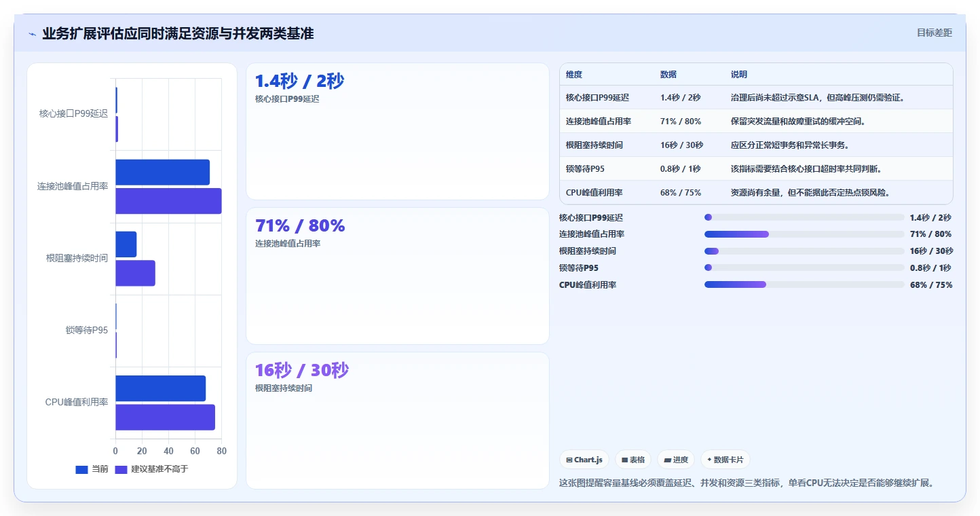Select the 表格 chip
The width and height of the screenshot is (980, 516).
pos(633,460)
